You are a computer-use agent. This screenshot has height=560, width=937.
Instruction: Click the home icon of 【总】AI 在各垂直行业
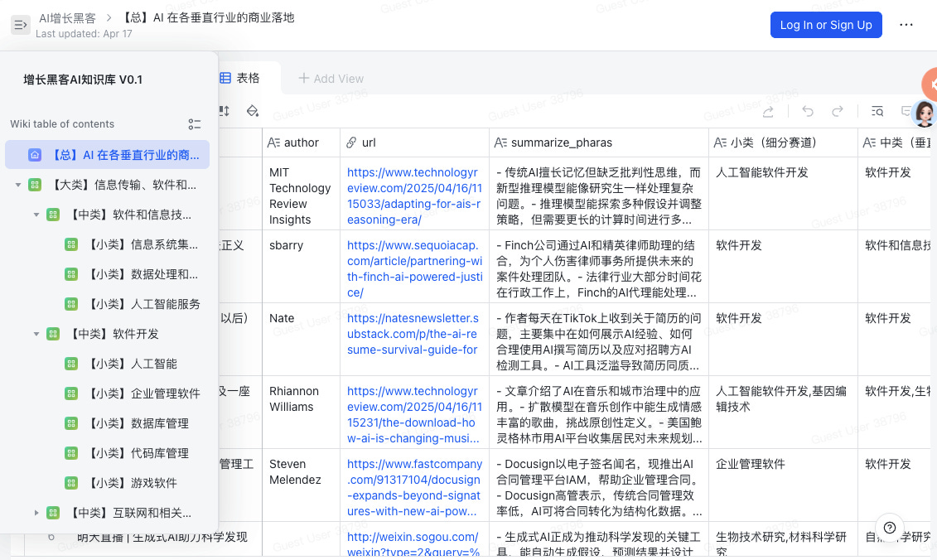pyautogui.click(x=35, y=155)
